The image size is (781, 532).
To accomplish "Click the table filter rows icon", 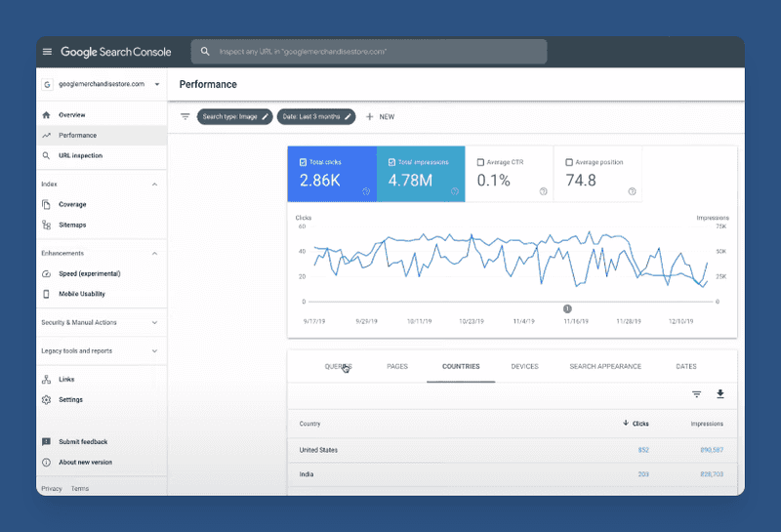I will click(697, 394).
